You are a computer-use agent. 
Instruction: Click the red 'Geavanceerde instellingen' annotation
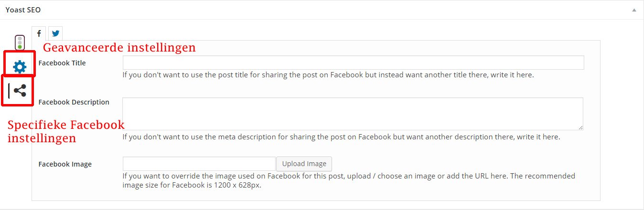pyautogui.click(x=119, y=48)
